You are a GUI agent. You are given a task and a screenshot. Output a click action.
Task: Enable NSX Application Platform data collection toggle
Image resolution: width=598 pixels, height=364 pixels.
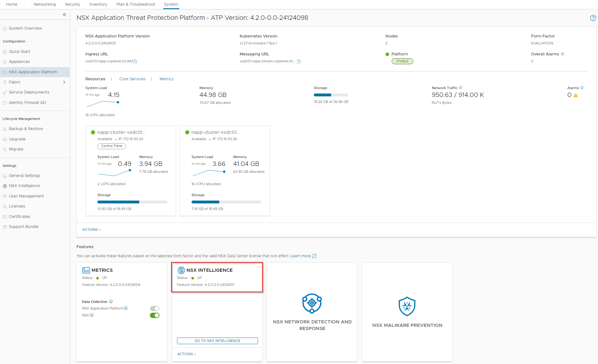click(x=155, y=309)
